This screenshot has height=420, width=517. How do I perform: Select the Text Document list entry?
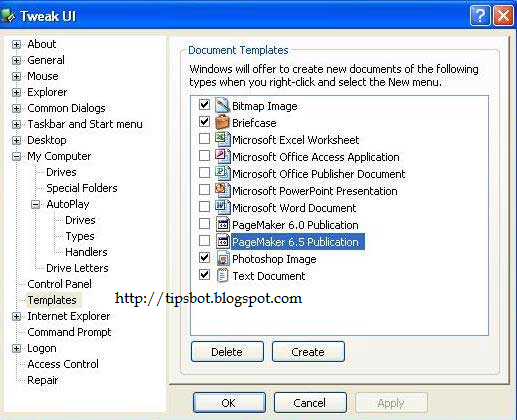tap(269, 276)
